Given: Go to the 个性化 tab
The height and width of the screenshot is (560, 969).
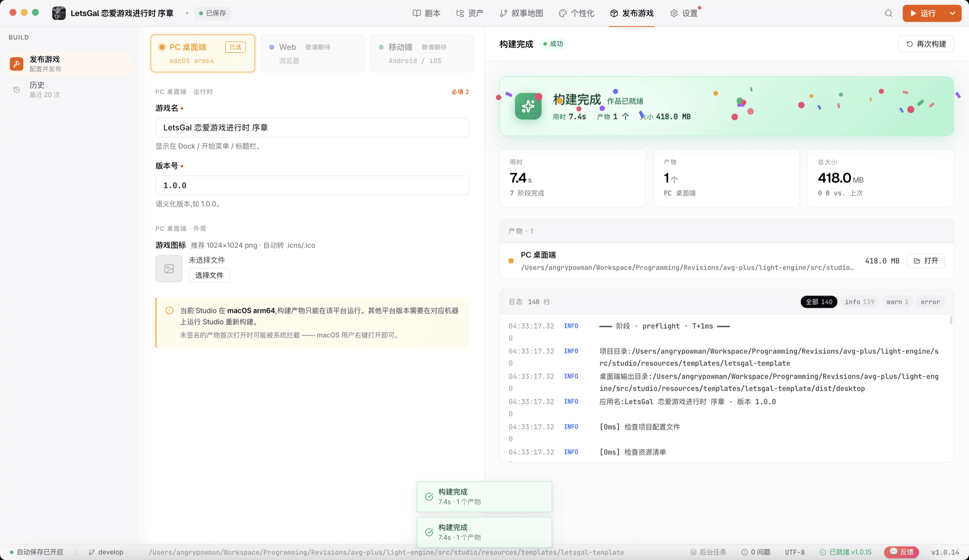Looking at the screenshot, I should (x=576, y=13).
